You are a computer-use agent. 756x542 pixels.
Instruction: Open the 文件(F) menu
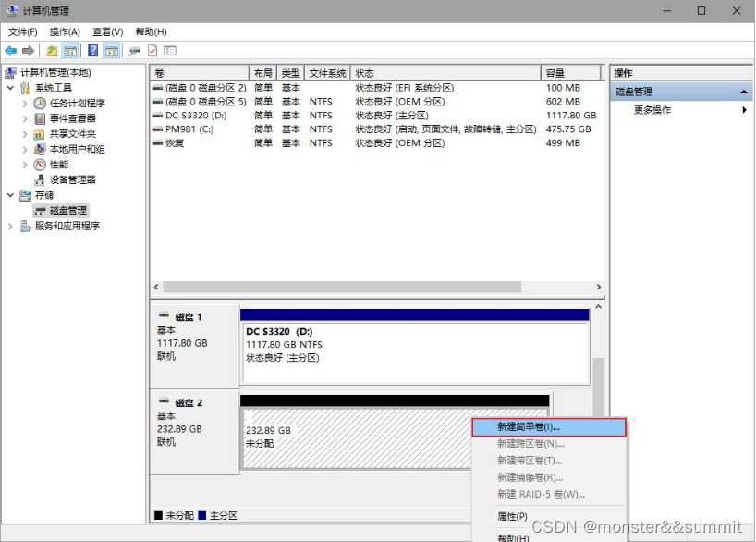[23, 31]
